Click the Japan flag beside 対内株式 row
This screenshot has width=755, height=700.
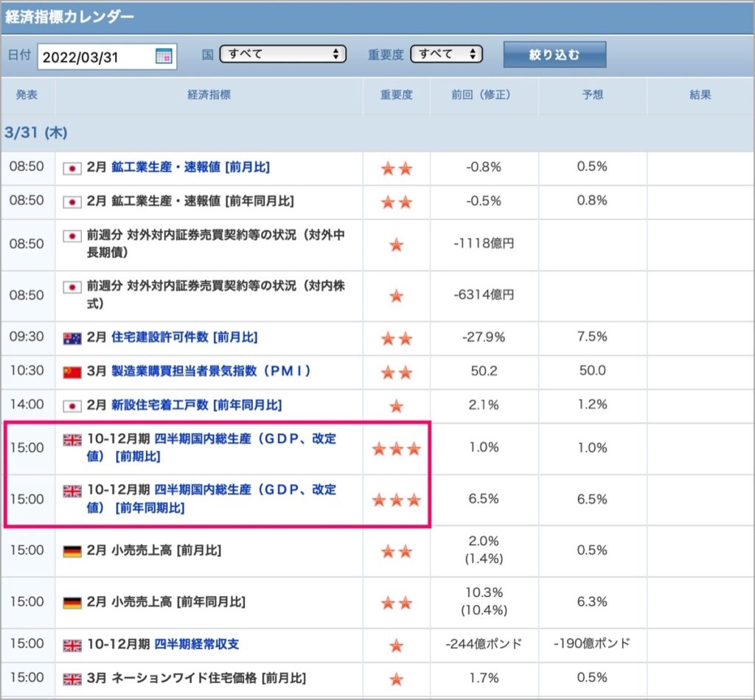72,287
